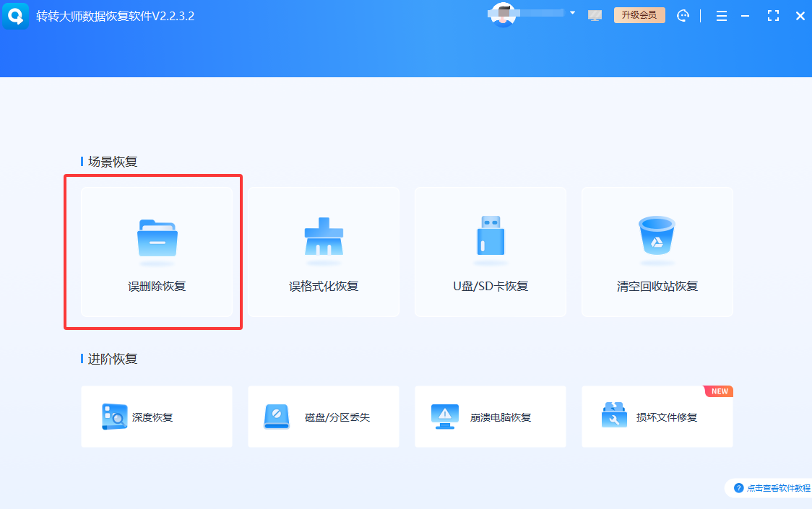Close the data recovery application

pos(800,16)
